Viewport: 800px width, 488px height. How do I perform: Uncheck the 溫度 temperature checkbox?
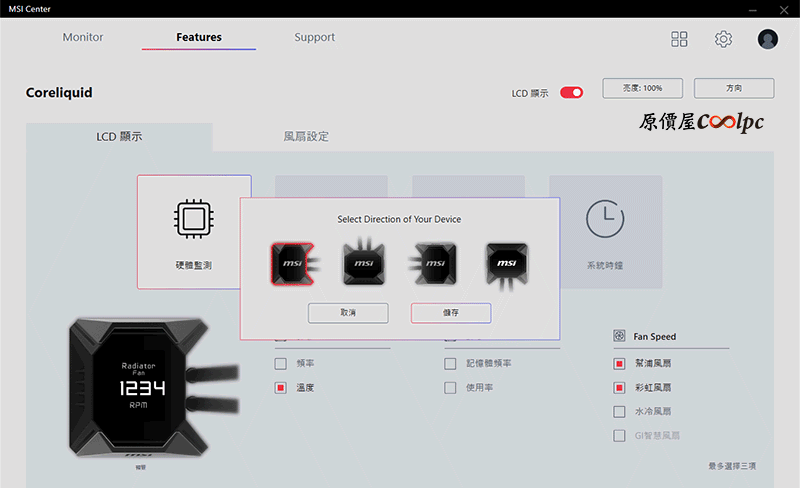(x=281, y=388)
